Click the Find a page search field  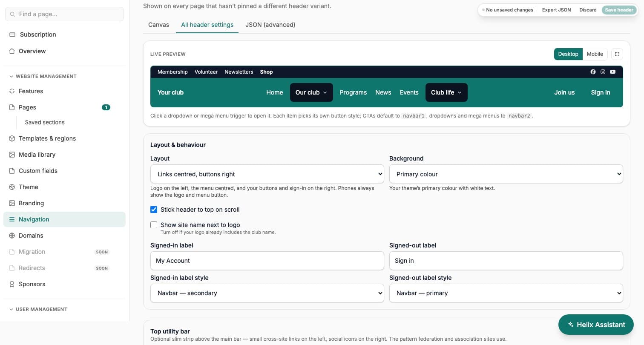(64, 14)
